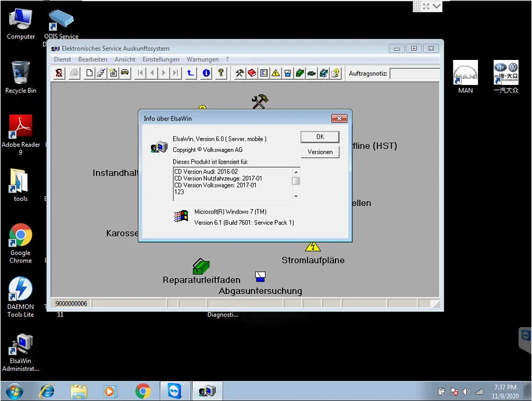Click the scroll up arrow in the license list
This screenshot has height=401, width=532.
(296, 172)
